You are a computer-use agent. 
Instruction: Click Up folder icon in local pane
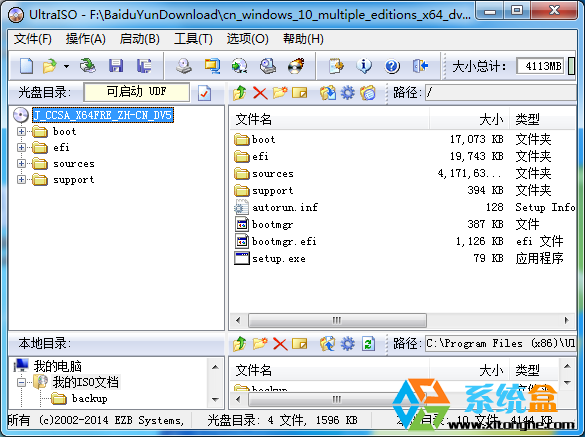click(240, 344)
